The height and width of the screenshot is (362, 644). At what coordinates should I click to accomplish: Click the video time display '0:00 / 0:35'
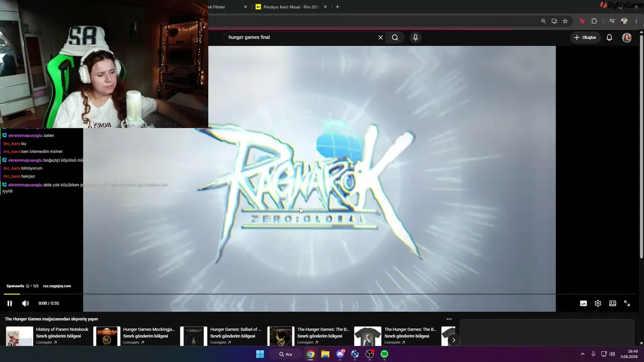coord(49,303)
